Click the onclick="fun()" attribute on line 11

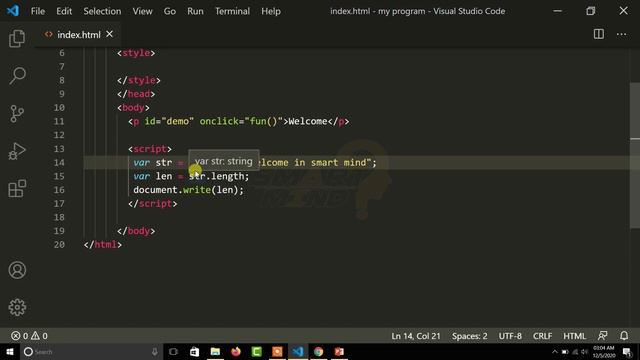(x=241, y=122)
